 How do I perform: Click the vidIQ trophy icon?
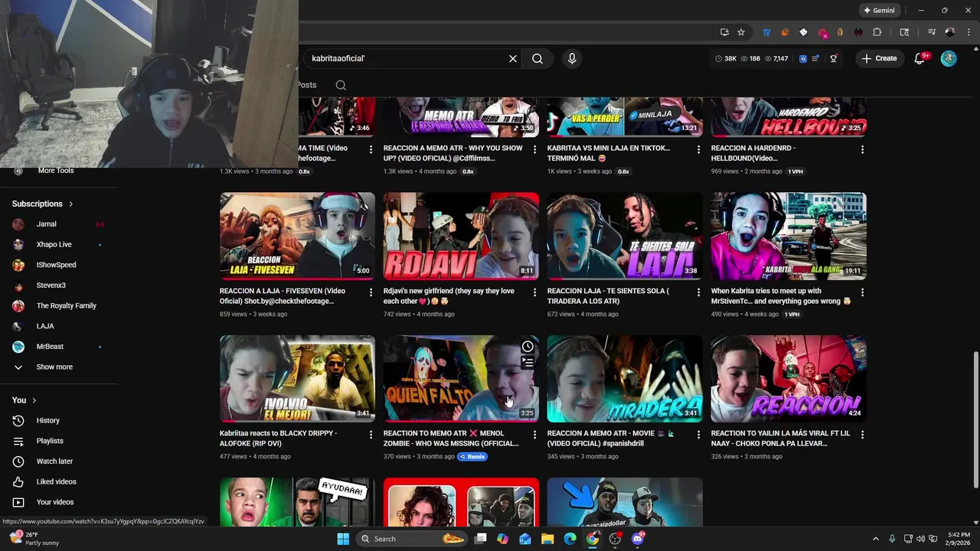[x=834, y=58]
